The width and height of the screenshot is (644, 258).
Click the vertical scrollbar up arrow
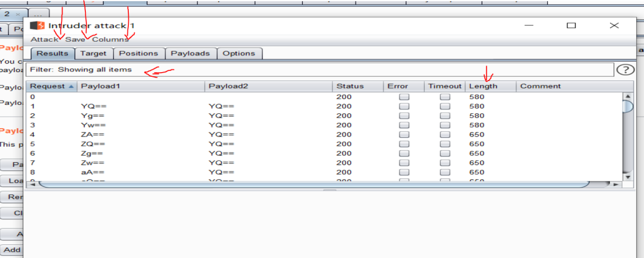pyautogui.click(x=627, y=96)
